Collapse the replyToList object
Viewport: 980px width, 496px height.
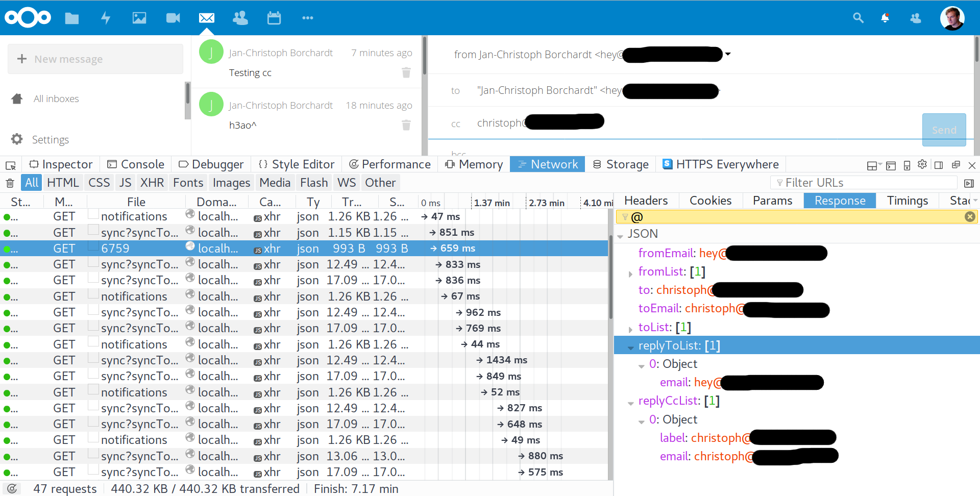[x=632, y=347]
